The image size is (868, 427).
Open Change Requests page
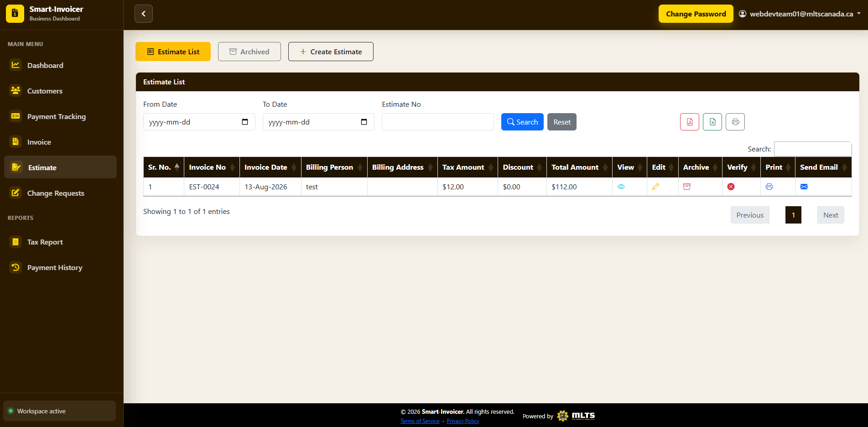60,193
